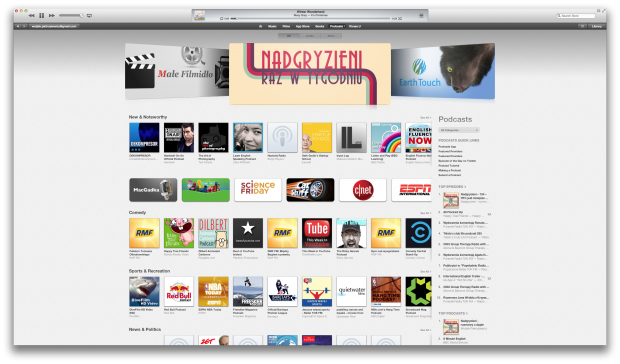Open the ESPN International tile
The image size is (620, 364).
(411, 190)
